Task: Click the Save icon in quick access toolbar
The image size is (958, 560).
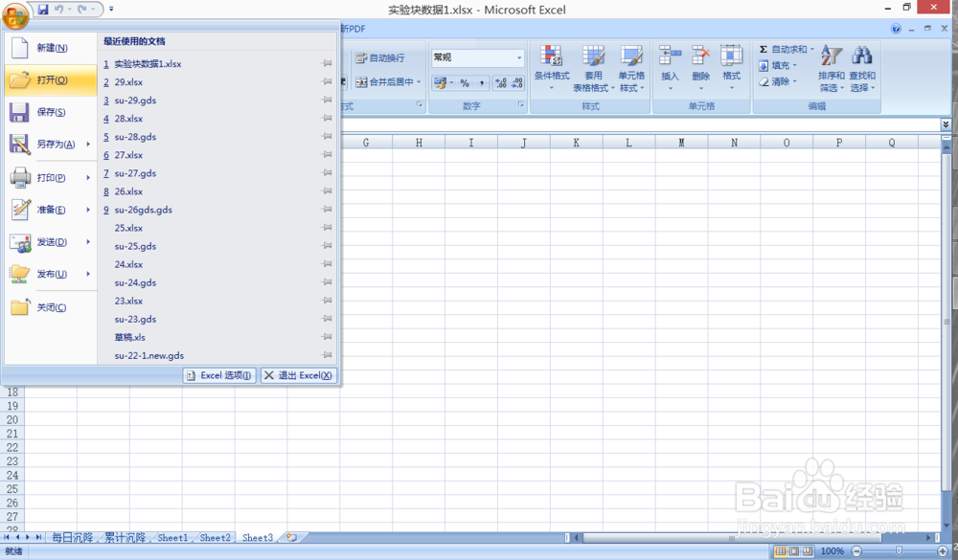Action: [x=43, y=10]
